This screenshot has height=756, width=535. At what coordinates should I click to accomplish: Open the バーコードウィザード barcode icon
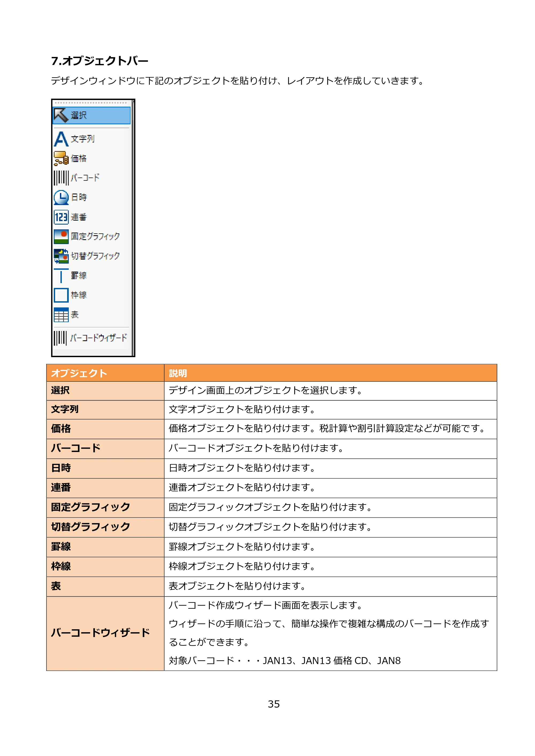pos(60,338)
